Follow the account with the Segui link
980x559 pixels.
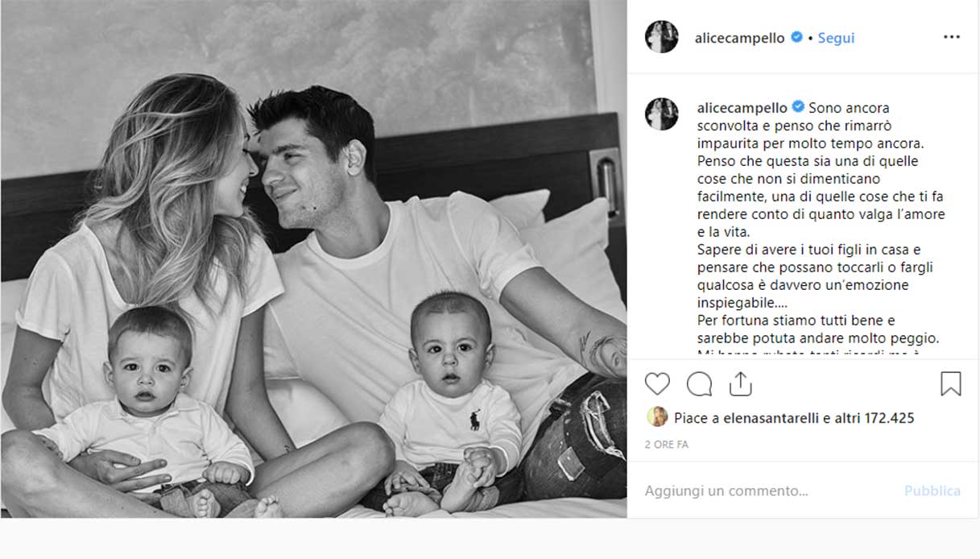click(x=836, y=38)
